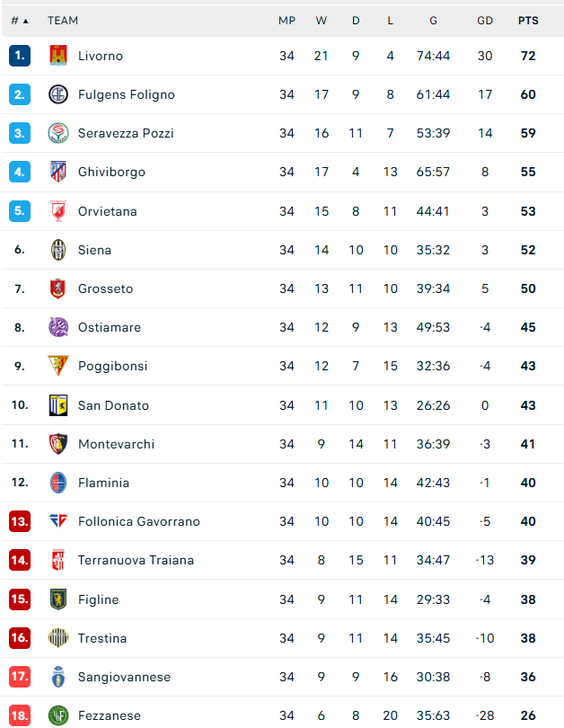The image size is (564, 728).
Task: Click the Seravezza Pozzi crest icon
Action: click(58, 133)
